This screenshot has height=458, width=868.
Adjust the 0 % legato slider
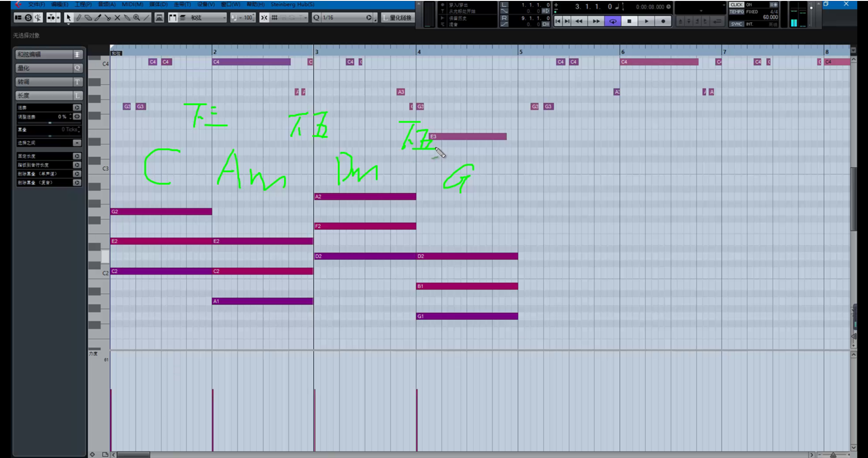coord(49,123)
